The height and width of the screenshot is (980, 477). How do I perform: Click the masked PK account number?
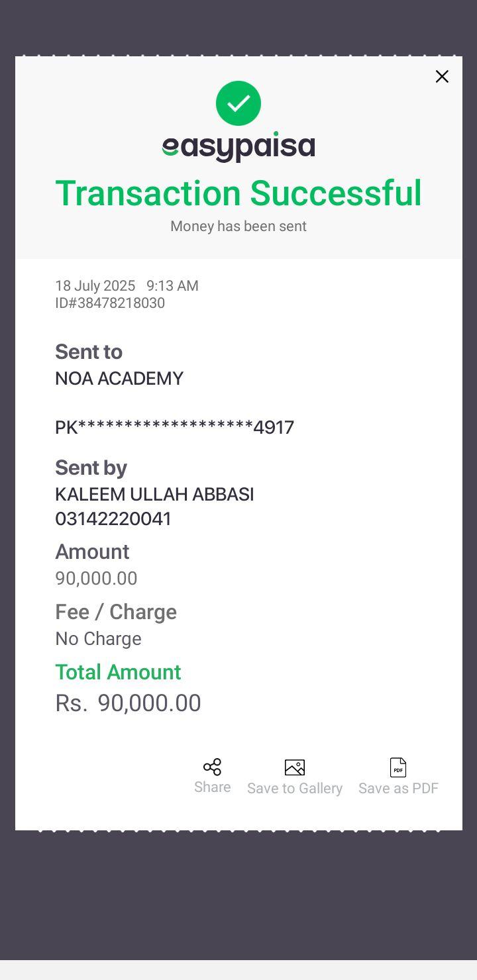[x=174, y=428]
